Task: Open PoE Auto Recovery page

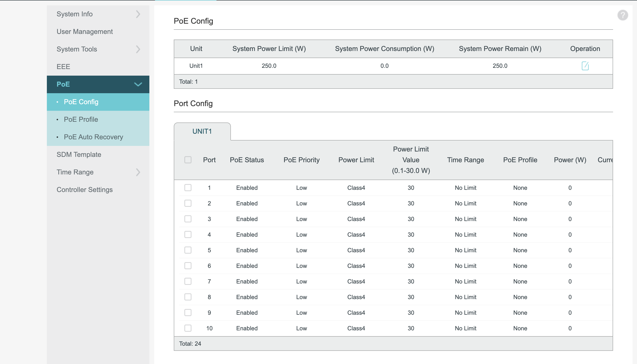Action: (93, 137)
